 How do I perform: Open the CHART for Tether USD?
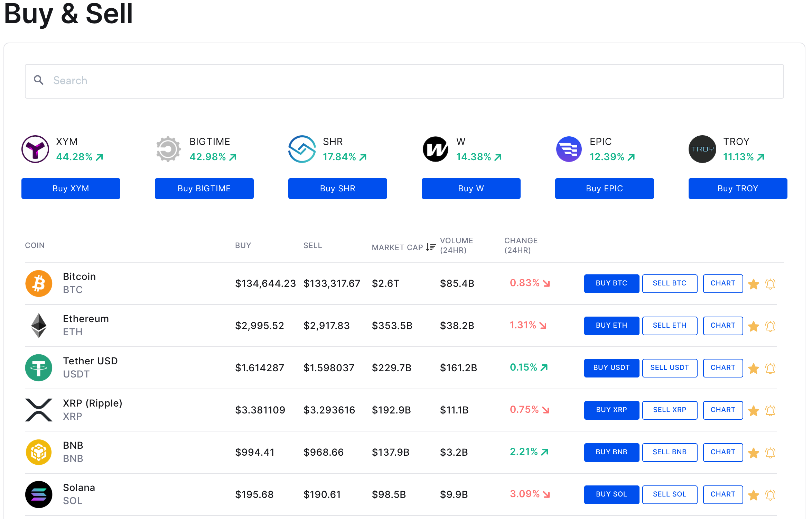723,368
